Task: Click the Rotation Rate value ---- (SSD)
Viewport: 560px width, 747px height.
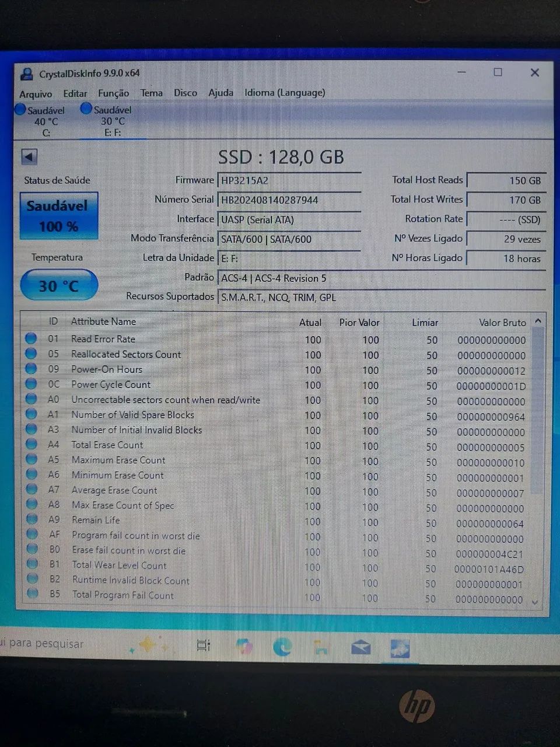Action: coord(506,220)
